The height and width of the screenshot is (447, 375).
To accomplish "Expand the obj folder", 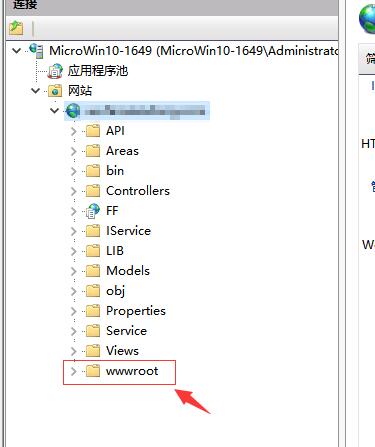I will [x=74, y=291].
